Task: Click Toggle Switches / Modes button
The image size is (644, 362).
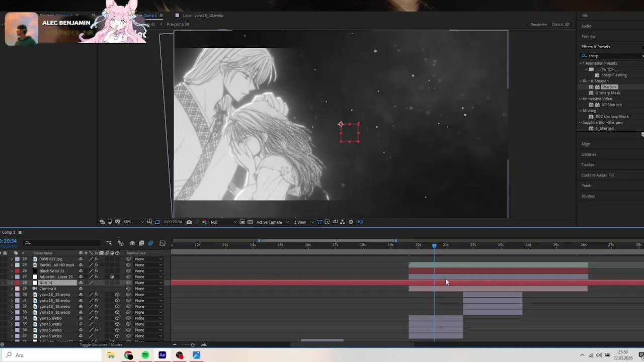Action: point(101,344)
